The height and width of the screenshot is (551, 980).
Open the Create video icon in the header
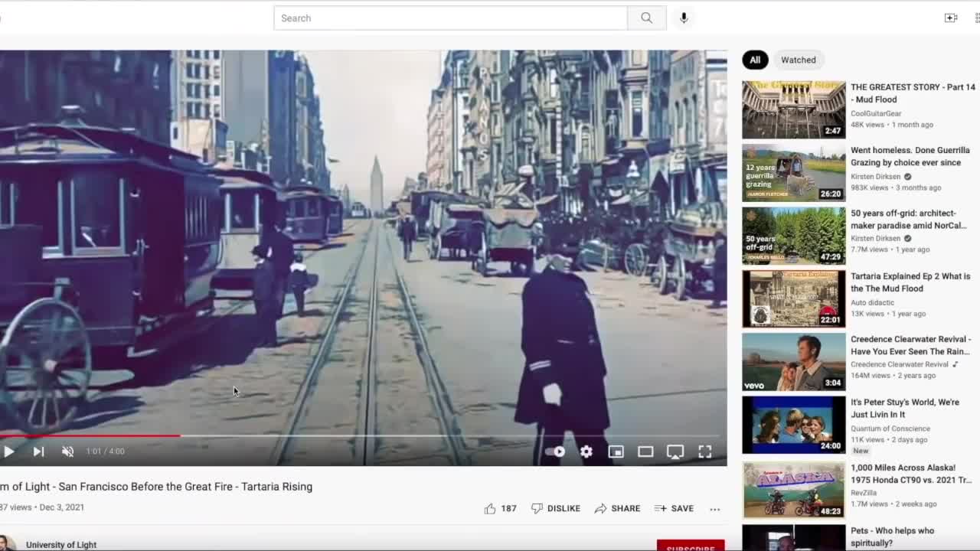pyautogui.click(x=951, y=18)
